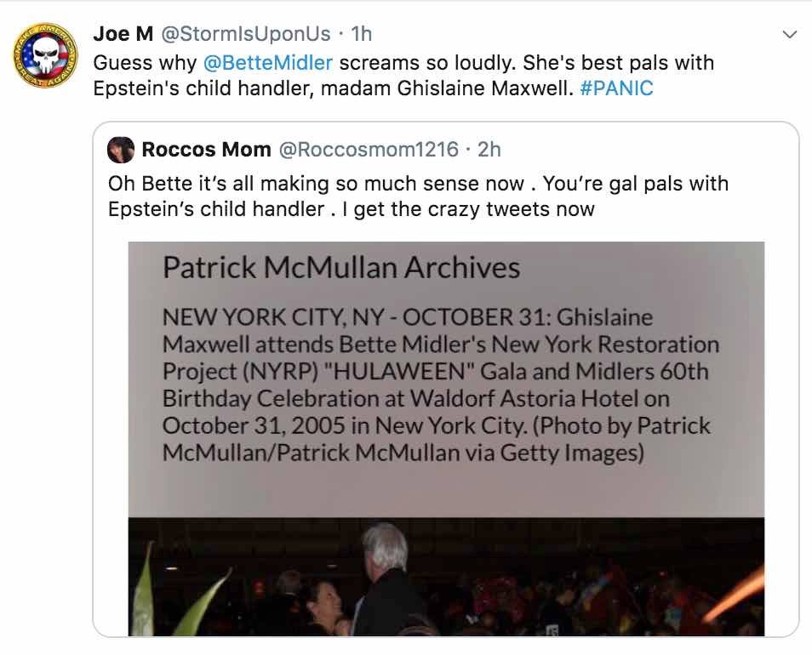812x655 pixels.
Task: Open quoted tweet text starting "Oh Bette"
Action: [417, 196]
